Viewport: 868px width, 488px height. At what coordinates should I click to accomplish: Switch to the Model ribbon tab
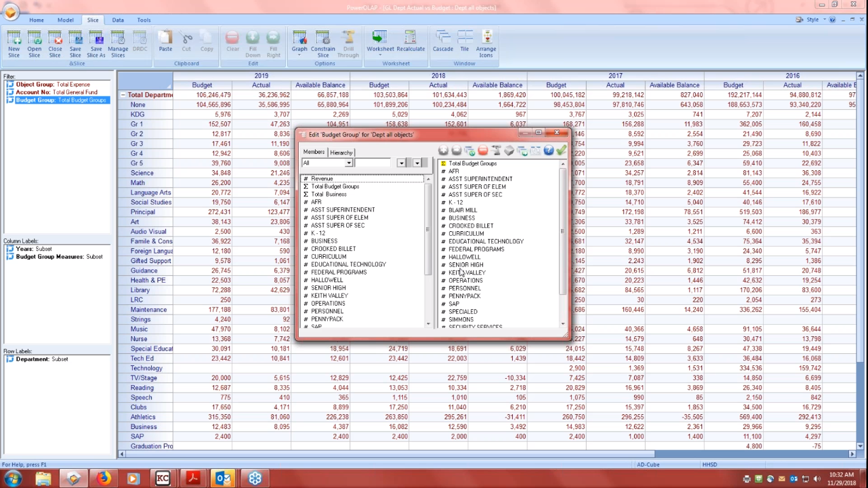65,20
